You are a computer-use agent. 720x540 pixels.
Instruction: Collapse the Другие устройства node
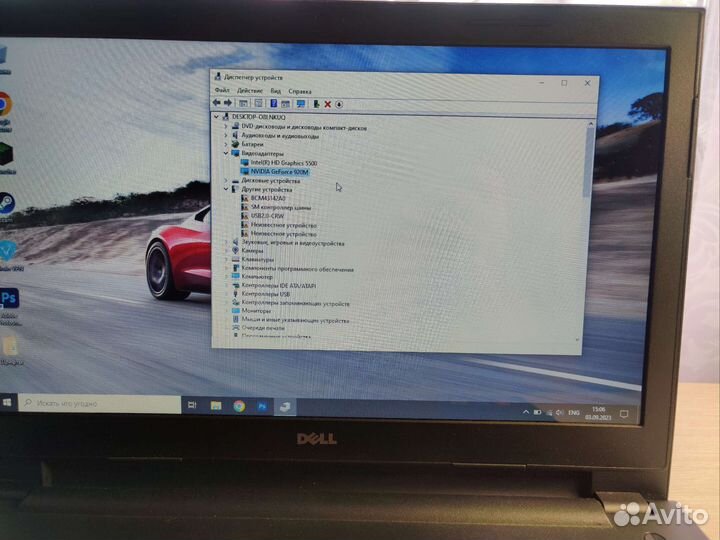(225, 189)
